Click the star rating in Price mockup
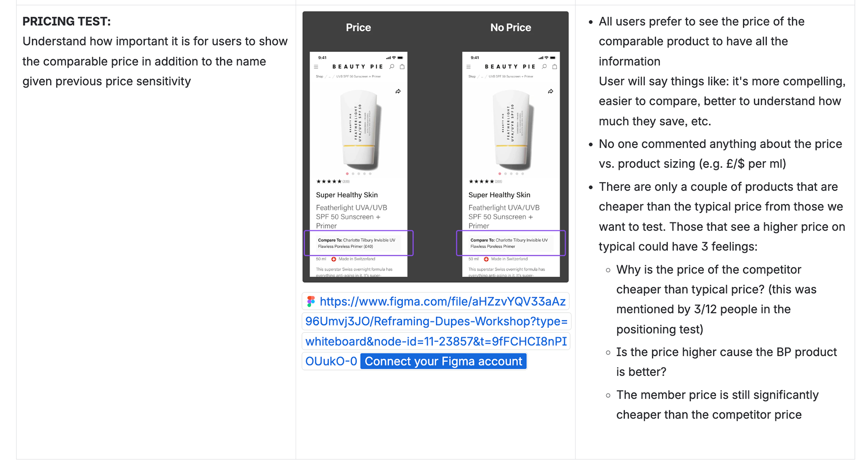This screenshot has height=468, width=868. [x=329, y=182]
